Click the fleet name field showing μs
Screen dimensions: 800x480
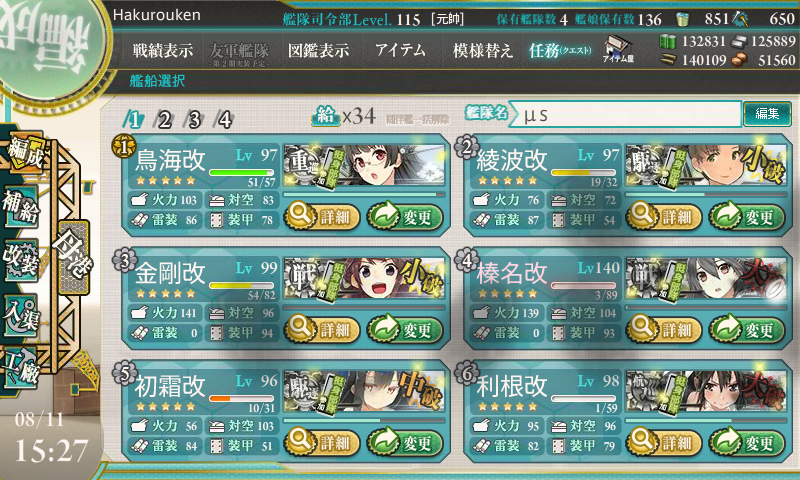[x=625, y=114]
